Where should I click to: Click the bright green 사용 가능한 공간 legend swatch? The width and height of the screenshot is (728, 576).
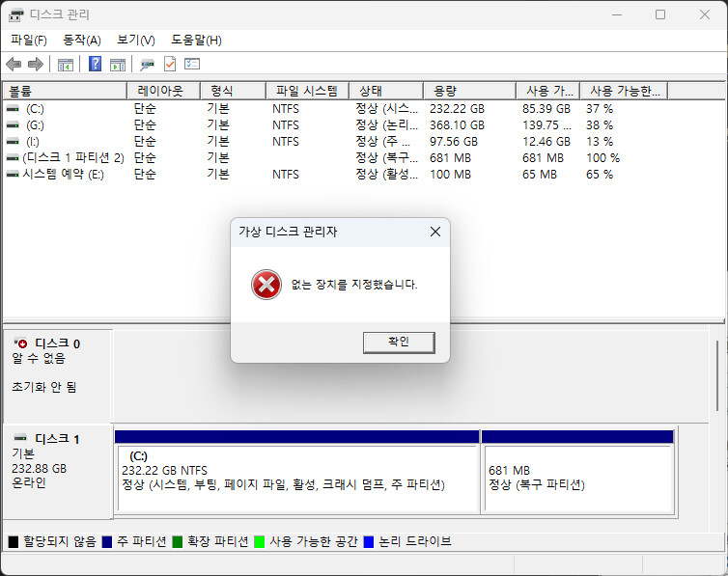tap(260, 541)
